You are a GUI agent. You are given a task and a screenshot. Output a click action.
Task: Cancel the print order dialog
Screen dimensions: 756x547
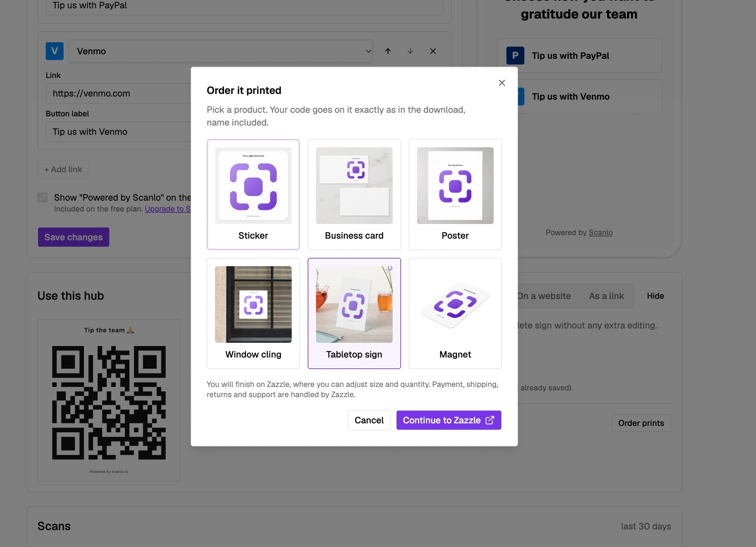(369, 420)
